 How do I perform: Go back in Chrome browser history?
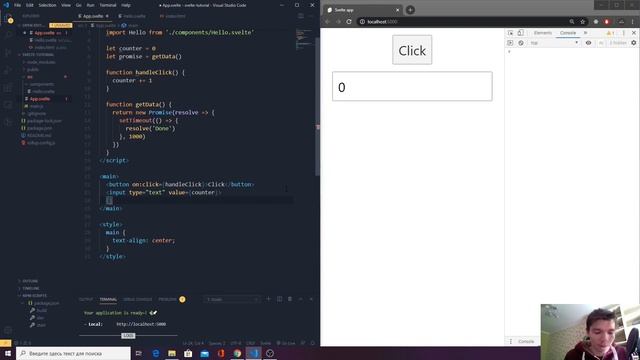tap(328, 22)
